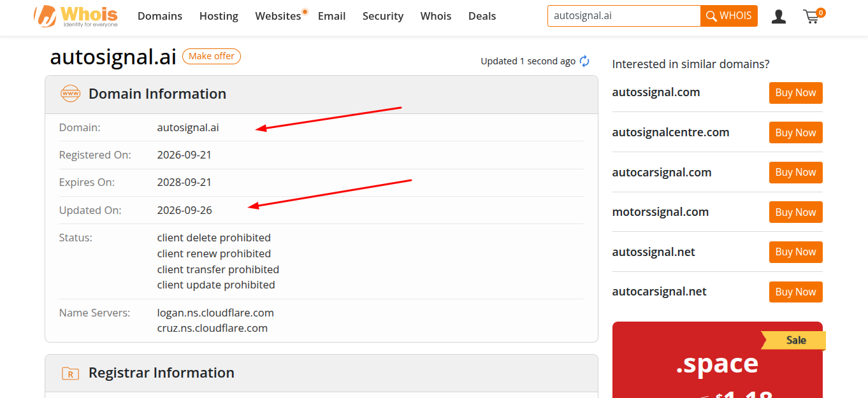868x398 pixels.
Task: Click the motorssignal.com domain name
Action: [x=660, y=212]
